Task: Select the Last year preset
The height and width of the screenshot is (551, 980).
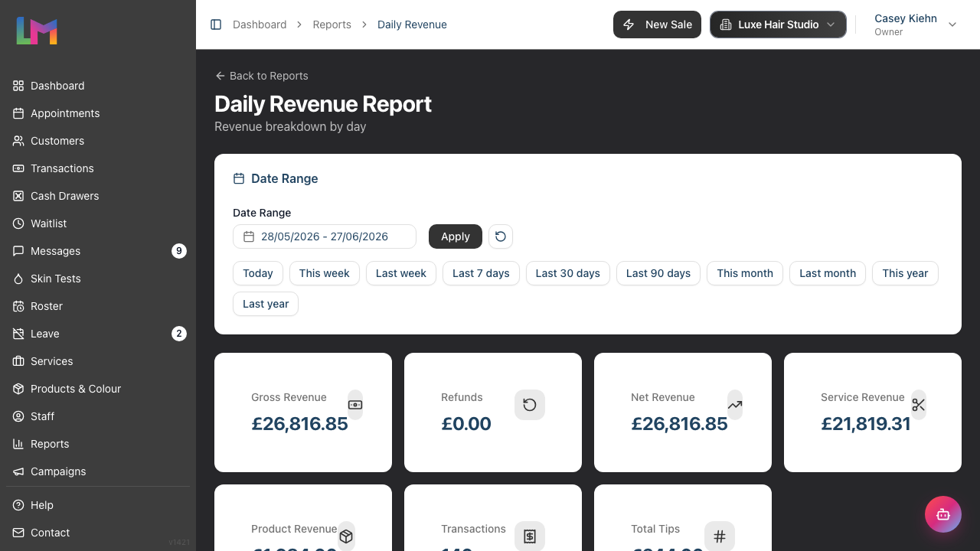Action: click(266, 304)
